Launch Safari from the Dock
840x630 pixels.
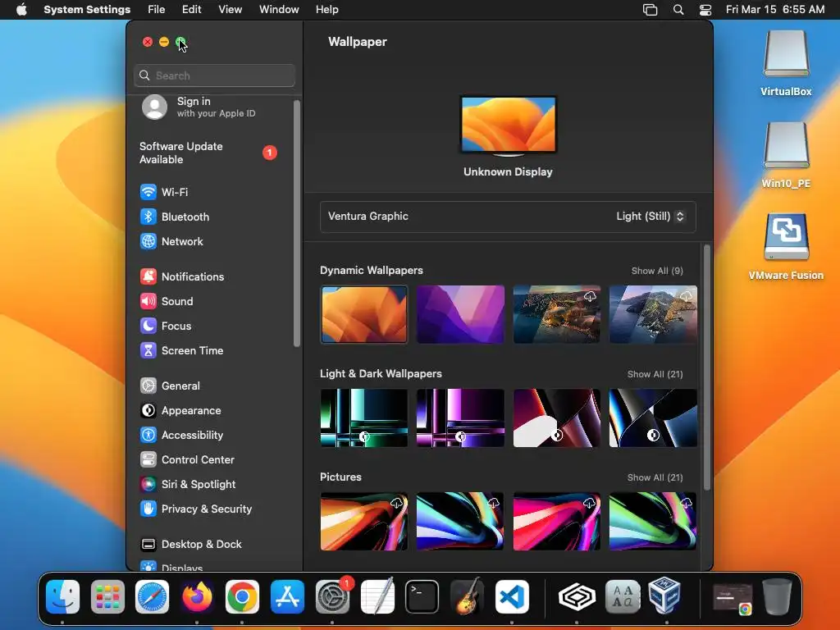(x=152, y=597)
